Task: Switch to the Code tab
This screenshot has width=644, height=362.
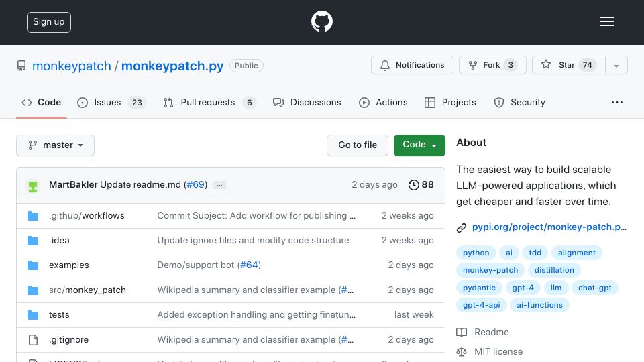Action: coord(41,102)
